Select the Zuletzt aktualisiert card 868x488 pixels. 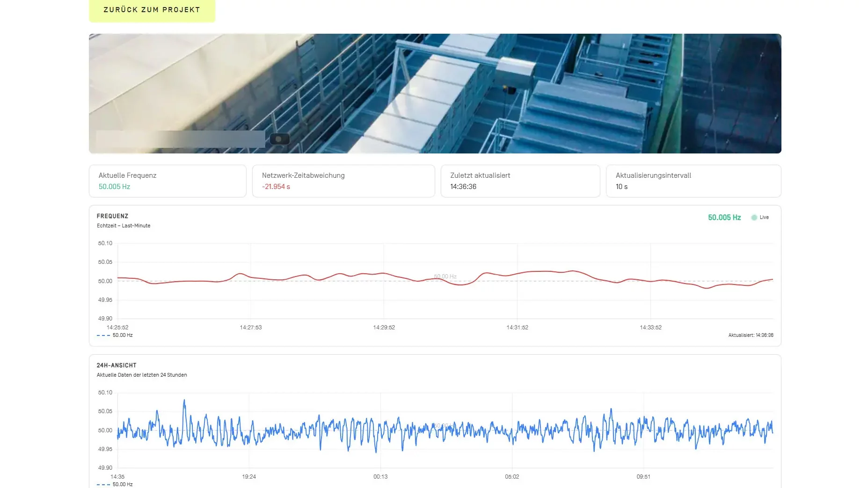pyautogui.click(x=520, y=181)
